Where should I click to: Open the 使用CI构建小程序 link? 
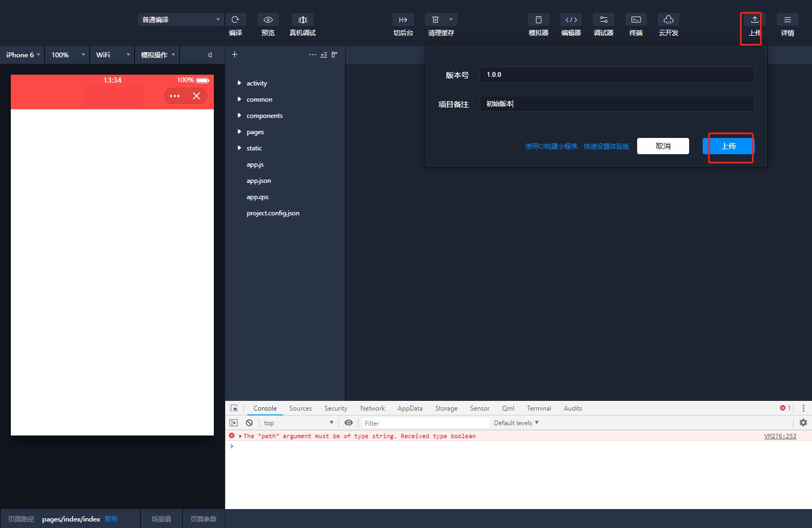pos(577,147)
